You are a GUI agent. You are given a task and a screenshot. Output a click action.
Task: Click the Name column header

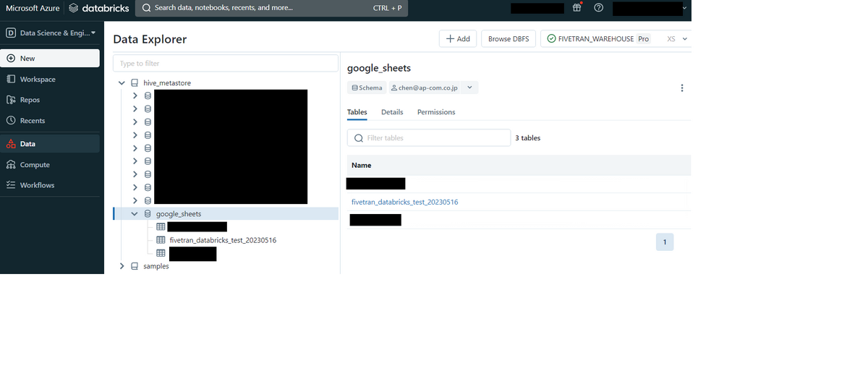pyautogui.click(x=361, y=166)
